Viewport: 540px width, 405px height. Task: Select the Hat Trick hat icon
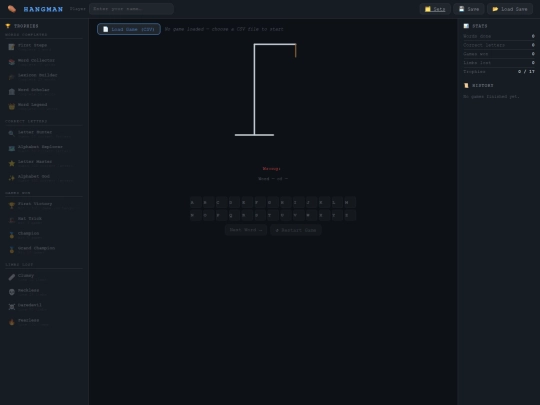click(12, 220)
